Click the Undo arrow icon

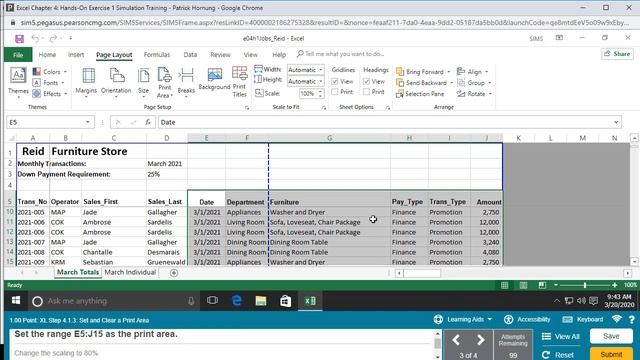tap(35, 39)
